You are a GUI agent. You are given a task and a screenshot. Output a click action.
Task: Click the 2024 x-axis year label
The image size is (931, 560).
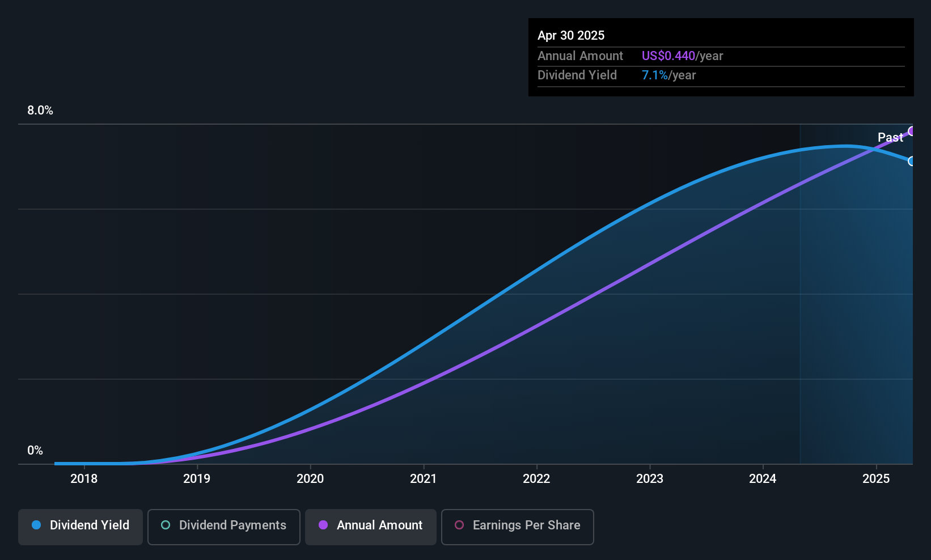(x=763, y=479)
